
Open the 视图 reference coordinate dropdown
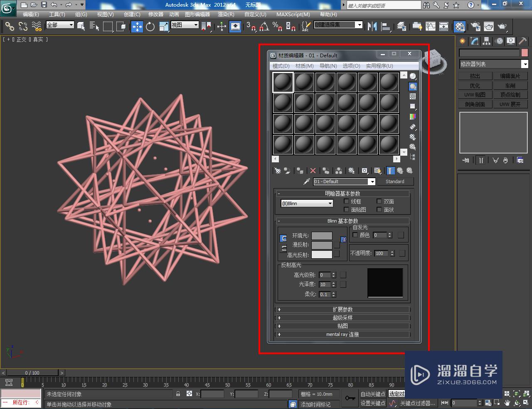tap(185, 25)
